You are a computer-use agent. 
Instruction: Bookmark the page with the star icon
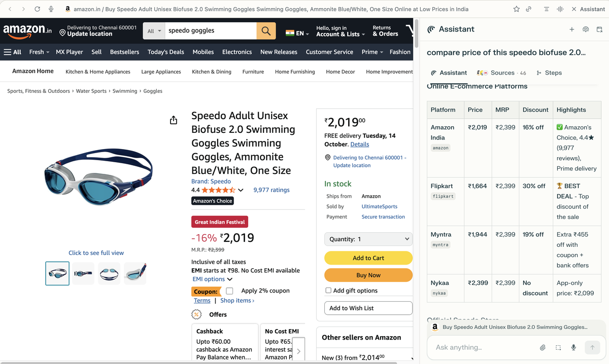pyautogui.click(x=517, y=9)
